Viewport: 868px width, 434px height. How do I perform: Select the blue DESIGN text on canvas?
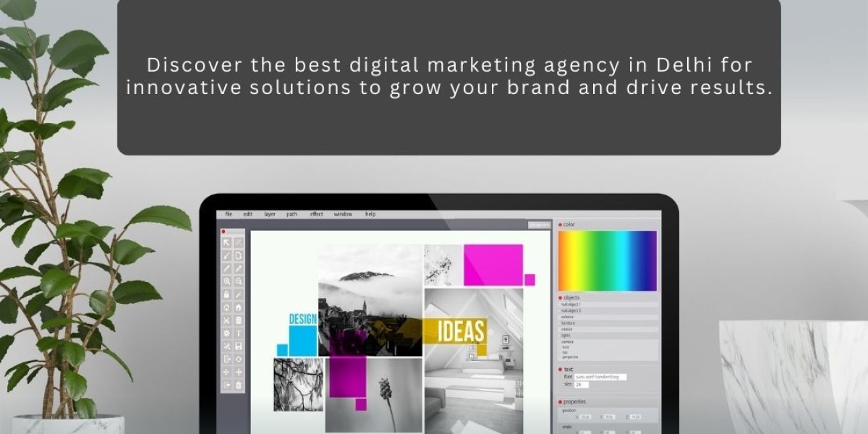pos(303,318)
